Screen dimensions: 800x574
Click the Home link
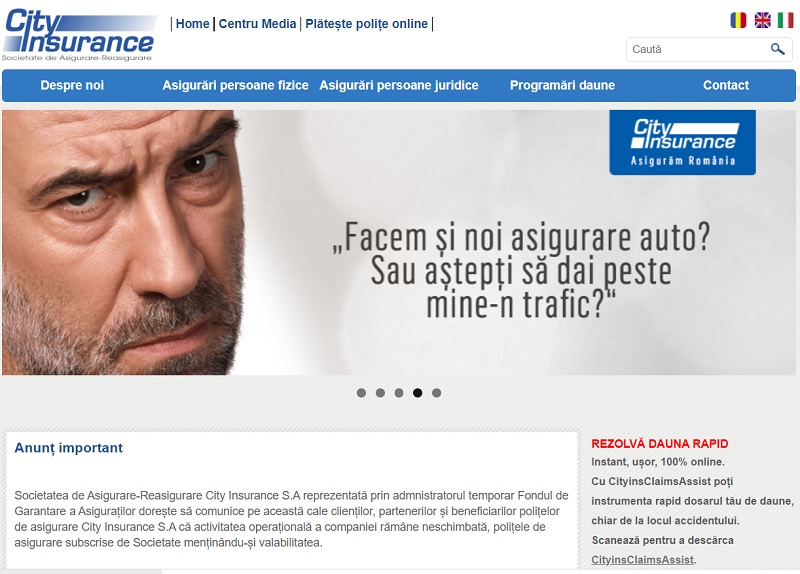192,24
